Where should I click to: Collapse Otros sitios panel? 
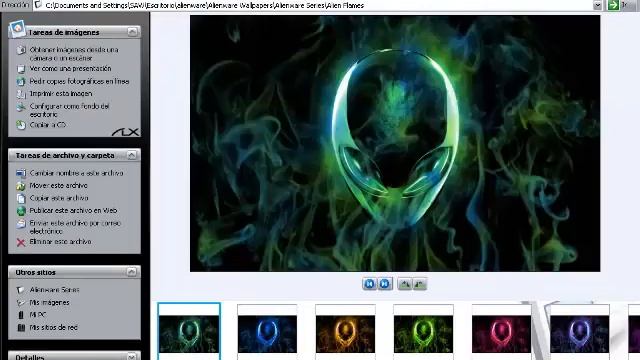(x=131, y=272)
